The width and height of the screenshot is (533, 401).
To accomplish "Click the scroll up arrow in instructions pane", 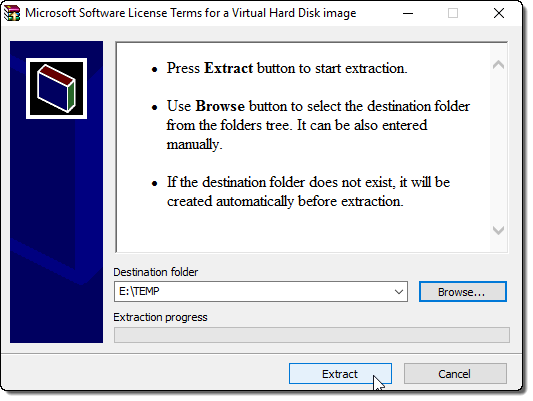I will click(x=498, y=65).
